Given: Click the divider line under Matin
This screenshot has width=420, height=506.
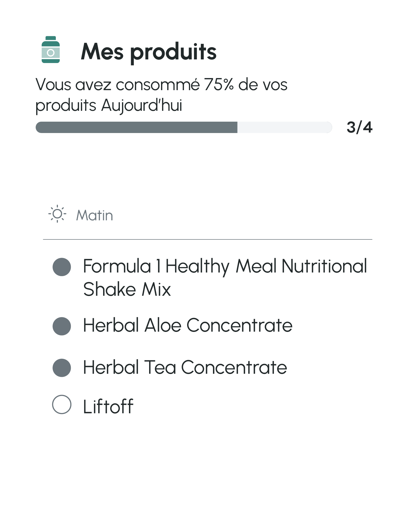Looking at the screenshot, I should point(208,239).
